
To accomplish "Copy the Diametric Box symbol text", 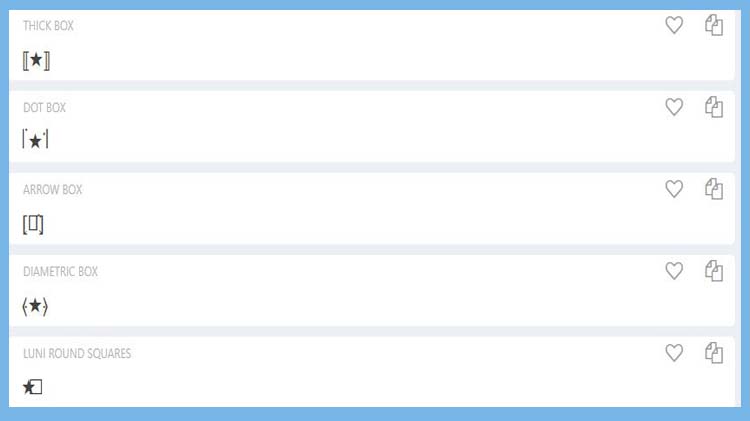I will pos(714,271).
